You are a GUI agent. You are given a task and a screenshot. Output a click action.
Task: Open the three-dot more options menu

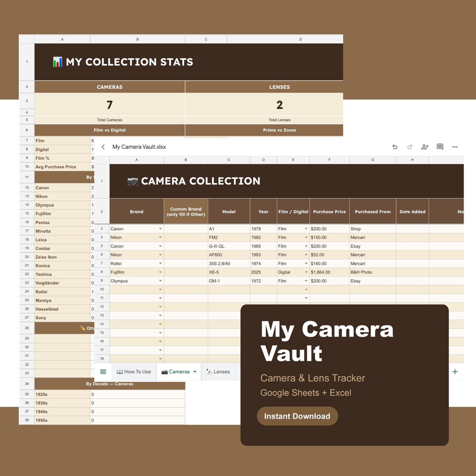(x=455, y=147)
